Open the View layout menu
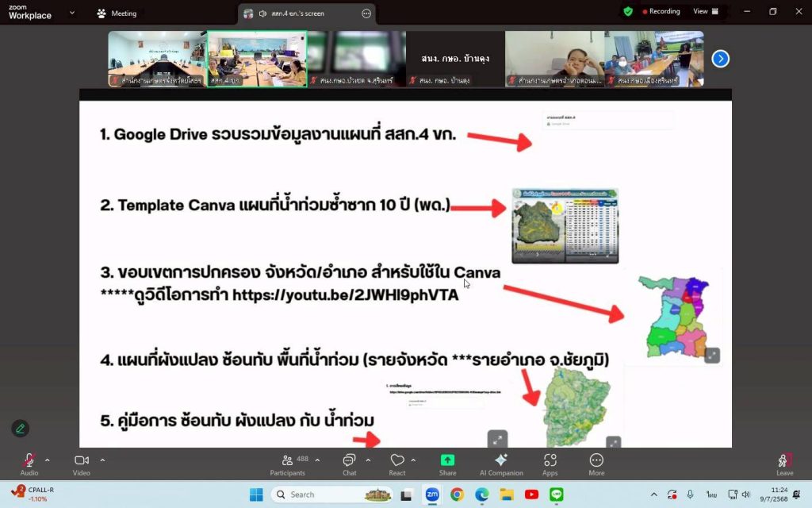Screen dimensions: 812x508 tap(705, 11)
